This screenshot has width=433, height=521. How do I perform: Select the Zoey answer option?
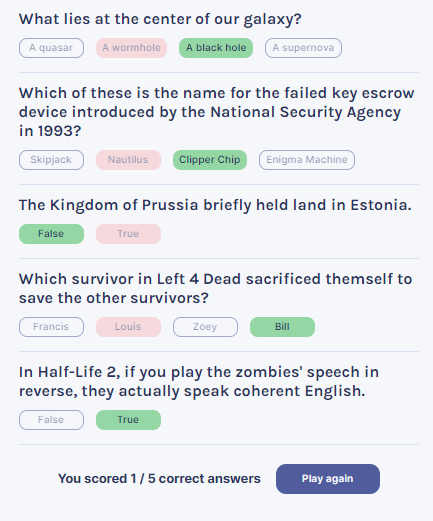point(205,327)
